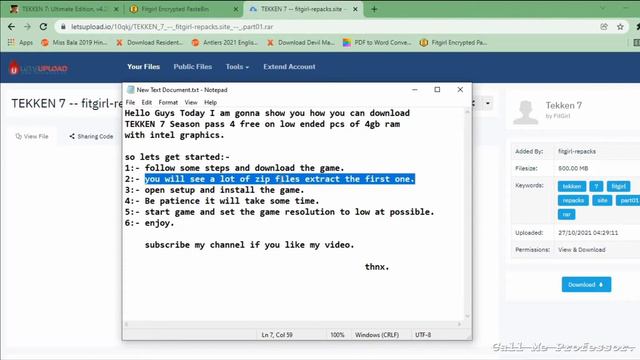
Task: Click the highlighted line about zip files
Action: (280, 179)
